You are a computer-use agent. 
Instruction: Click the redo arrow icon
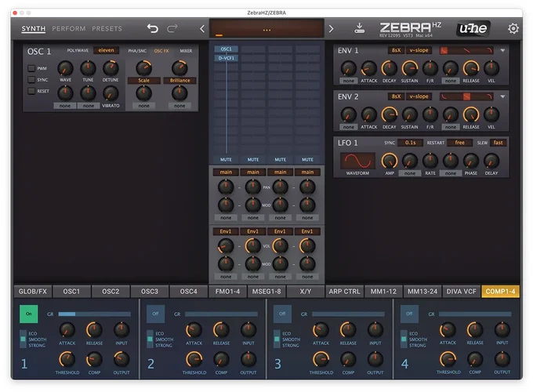tap(172, 29)
